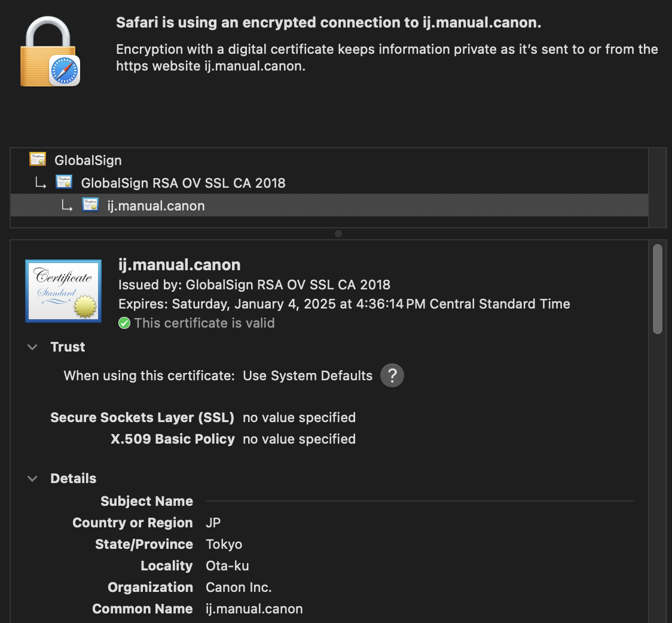Click the GlobalSign RSA OV SSL CA icon

pos(64,182)
